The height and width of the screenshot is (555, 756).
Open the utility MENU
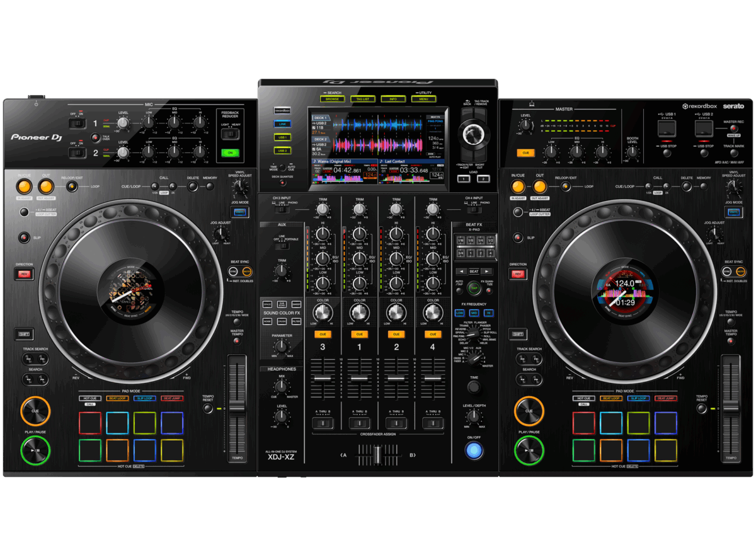pyautogui.click(x=424, y=99)
